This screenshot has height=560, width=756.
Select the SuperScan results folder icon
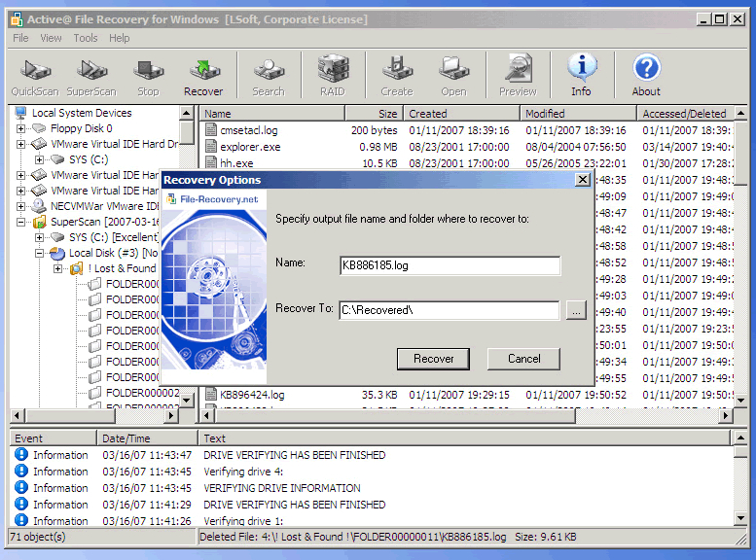pyautogui.click(x=39, y=222)
